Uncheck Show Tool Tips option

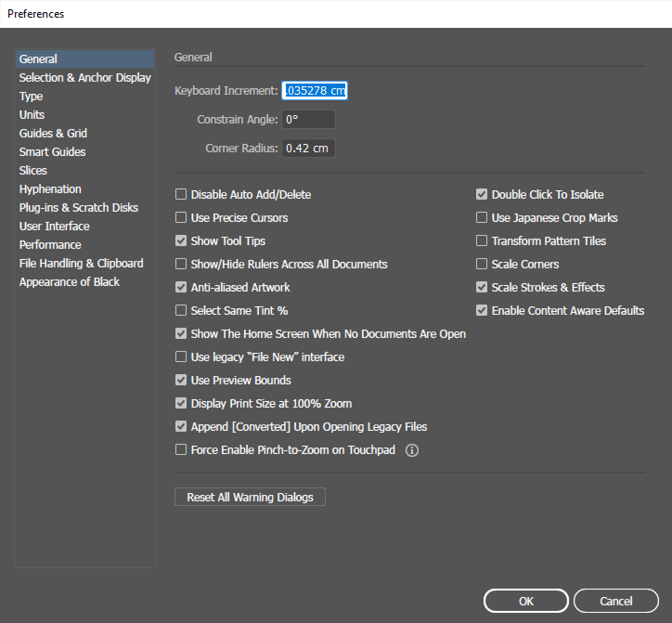click(x=182, y=241)
